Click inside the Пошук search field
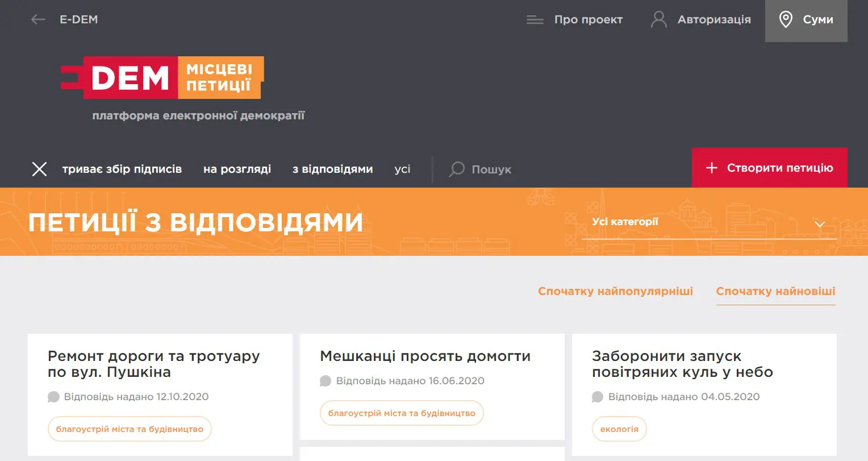This screenshot has height=461, width=868. coord(492,169)
